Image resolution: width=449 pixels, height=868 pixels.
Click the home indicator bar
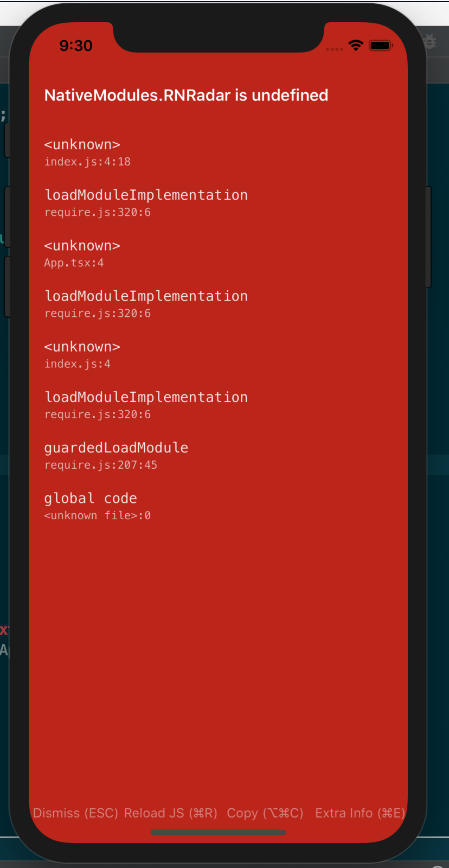point(218,832)
